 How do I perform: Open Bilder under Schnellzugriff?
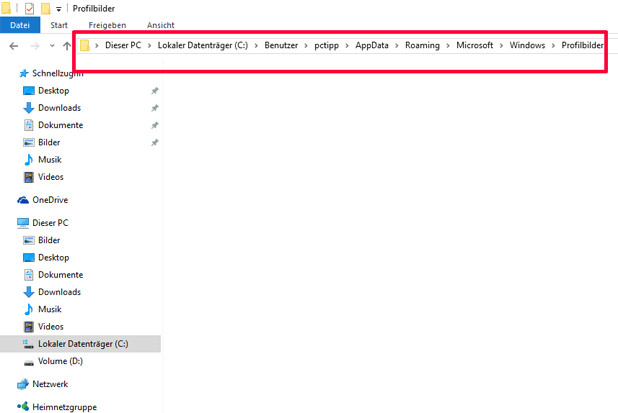[49, 142]
